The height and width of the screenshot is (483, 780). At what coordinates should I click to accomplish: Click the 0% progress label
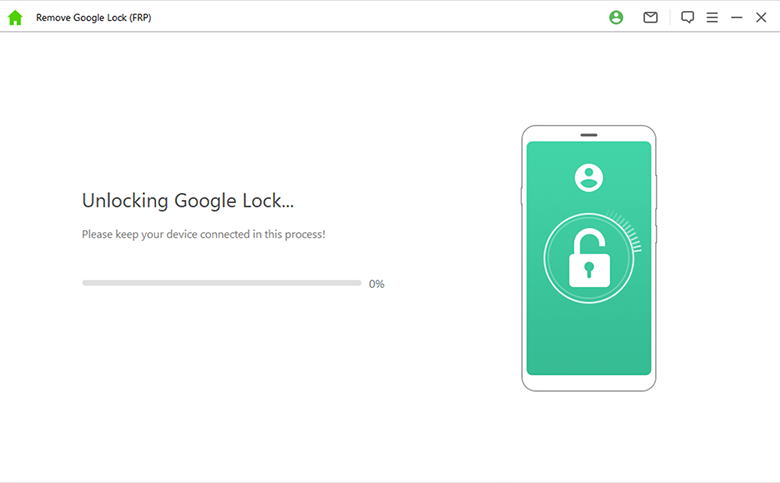pos(376,284)
